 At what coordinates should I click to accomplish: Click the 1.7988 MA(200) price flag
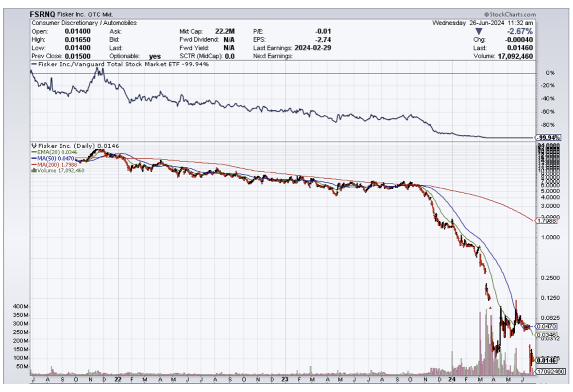tap(546, 221)
